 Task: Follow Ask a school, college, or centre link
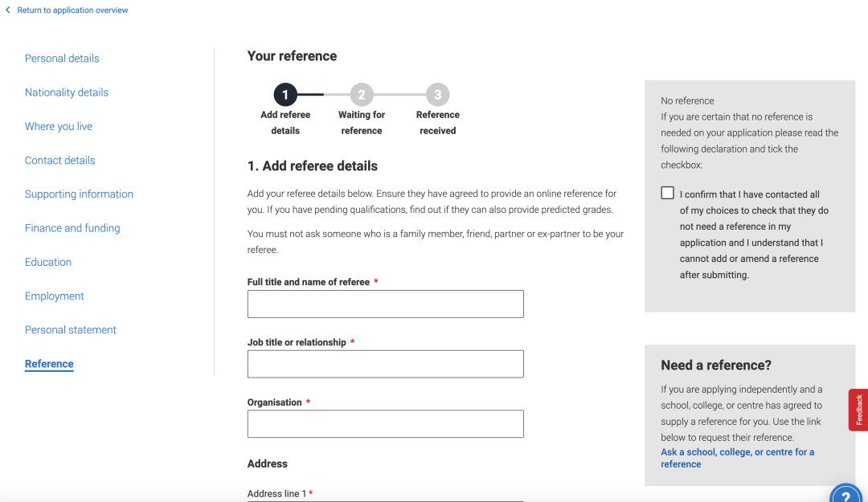click(x=737, y=458)
